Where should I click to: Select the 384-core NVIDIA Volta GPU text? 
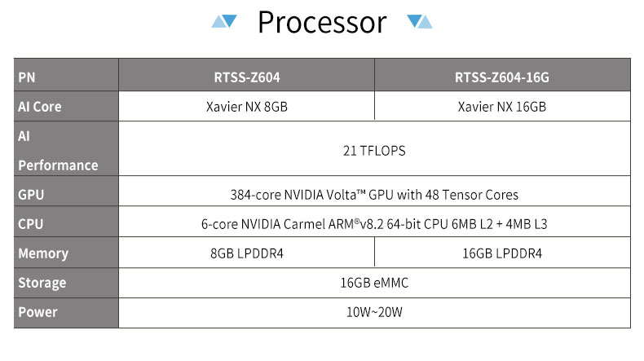pyautogui.click(x=374, y=195)
